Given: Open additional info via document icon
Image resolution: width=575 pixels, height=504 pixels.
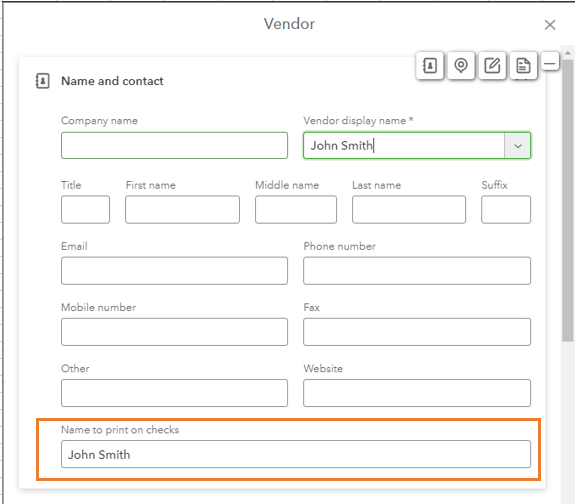Looking at the screenshot, I should (x=523, y=66).
